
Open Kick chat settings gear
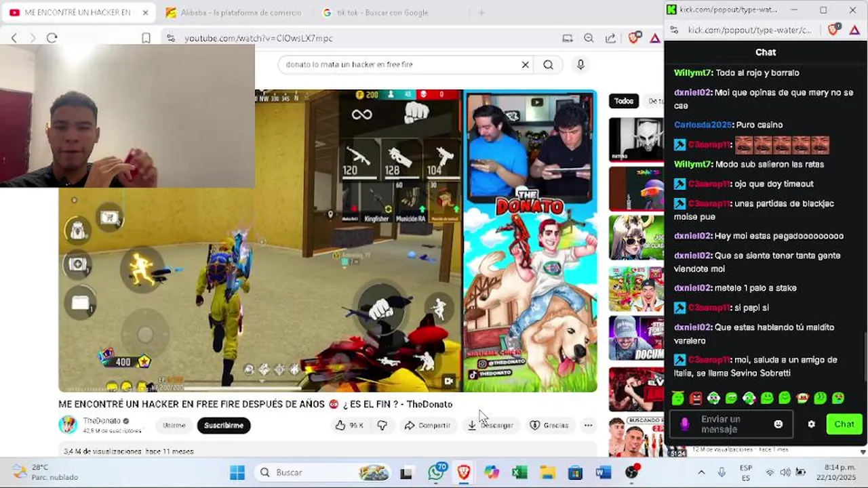(811, 424)
